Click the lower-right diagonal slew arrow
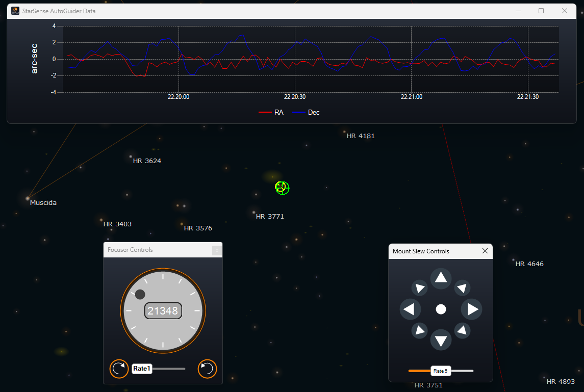The image size is (584, 392). (462, 331)
